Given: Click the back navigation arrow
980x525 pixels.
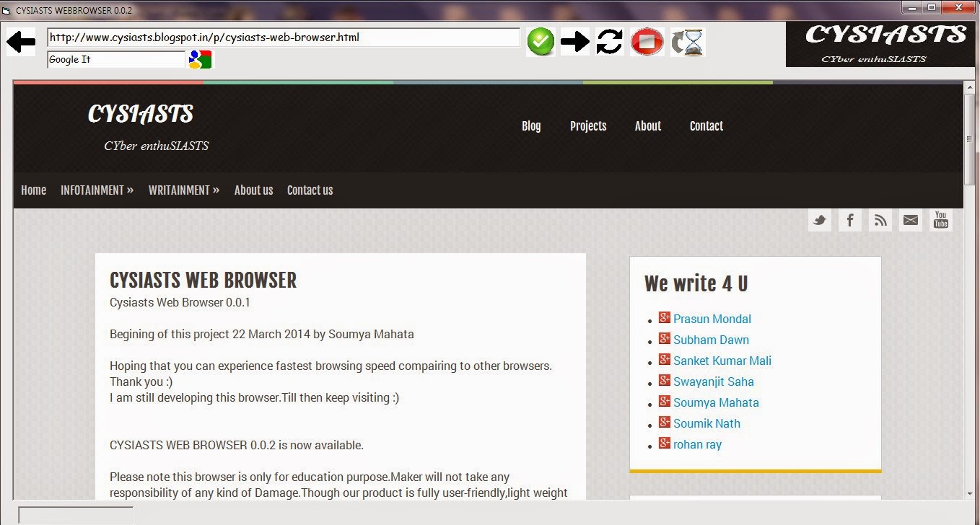Looking at the screenshot, I should 19,41.
